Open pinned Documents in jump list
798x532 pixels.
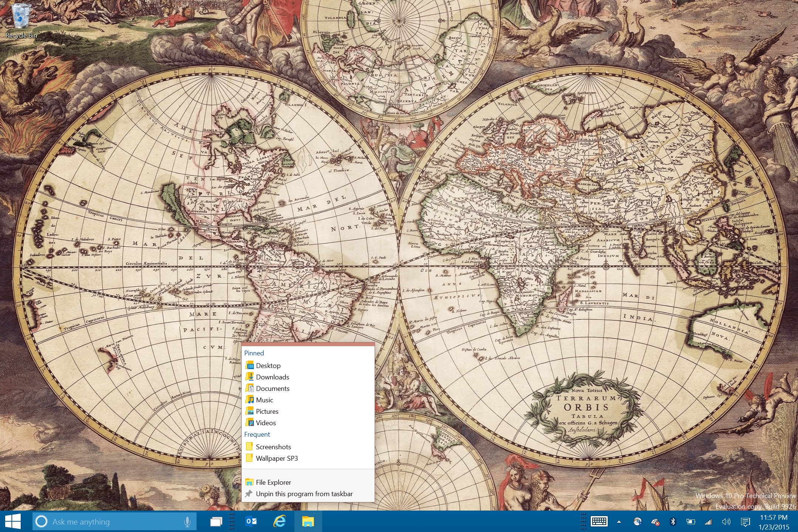tap(308, 388)
